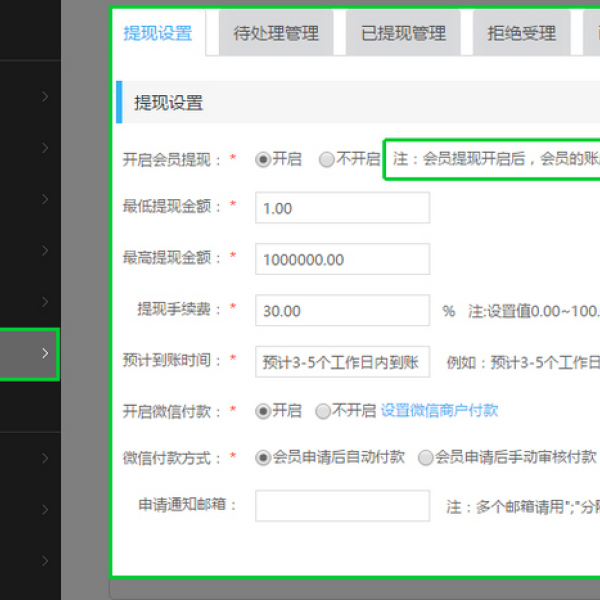Screen dimensions: 600x600
Task: Click the empty 申请通知邮箱 field
Action: (342, 505)
